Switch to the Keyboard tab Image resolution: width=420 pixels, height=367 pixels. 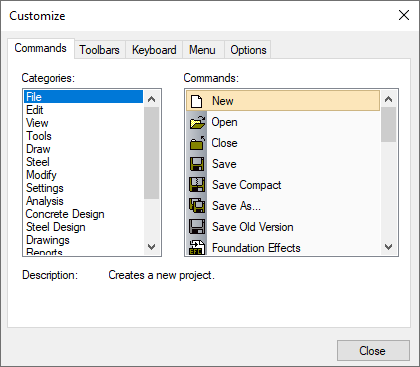pyautogui.click(x=154, y=50)
